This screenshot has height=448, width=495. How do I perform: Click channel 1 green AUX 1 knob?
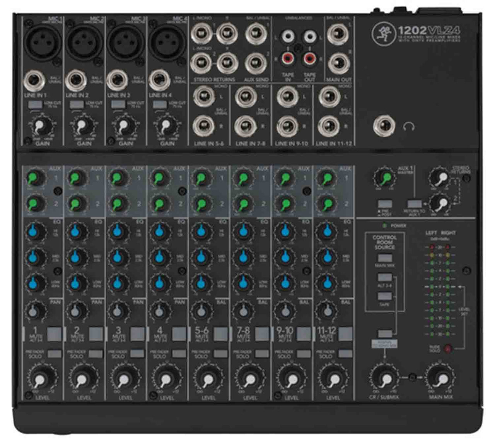pos(36,178)
